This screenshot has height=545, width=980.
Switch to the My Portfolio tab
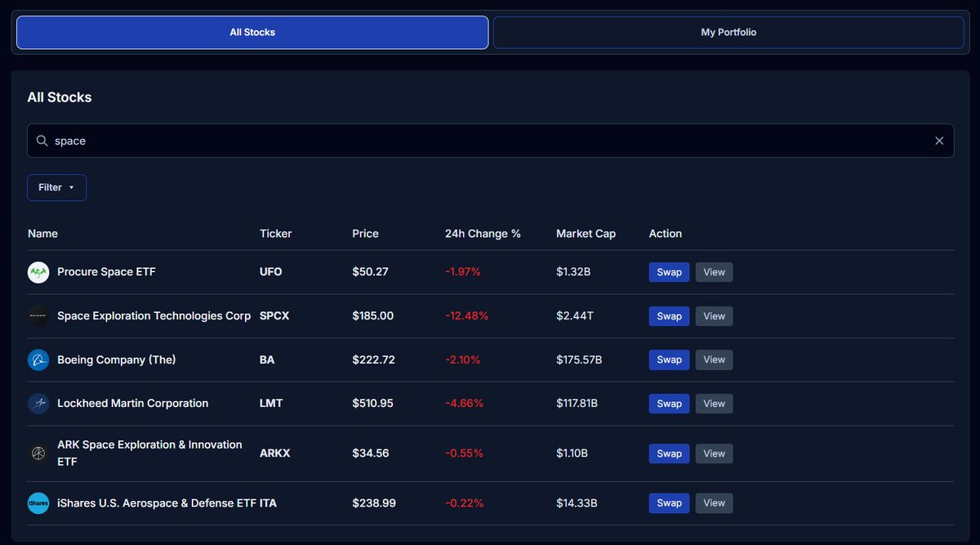(728, 33)
